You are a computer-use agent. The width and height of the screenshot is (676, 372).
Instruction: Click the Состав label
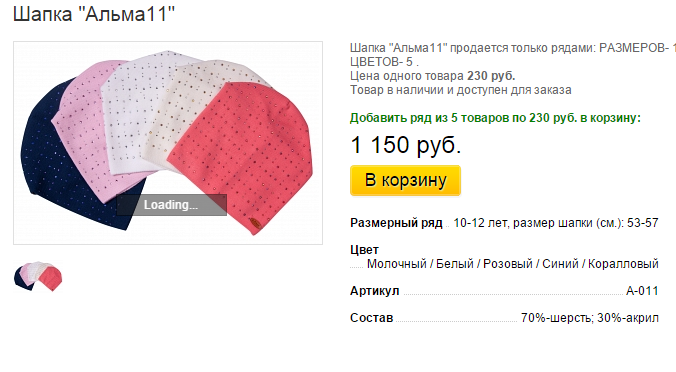tap(372, 318)
